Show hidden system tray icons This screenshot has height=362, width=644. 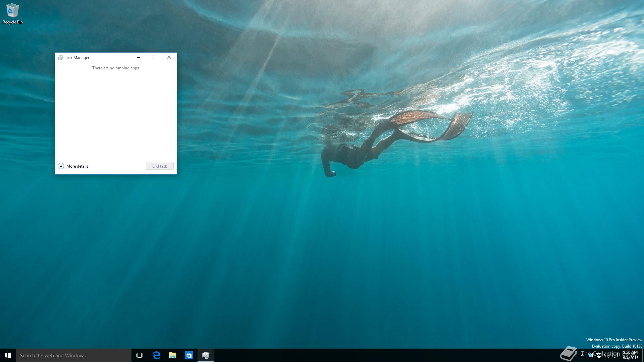[583, 355]
